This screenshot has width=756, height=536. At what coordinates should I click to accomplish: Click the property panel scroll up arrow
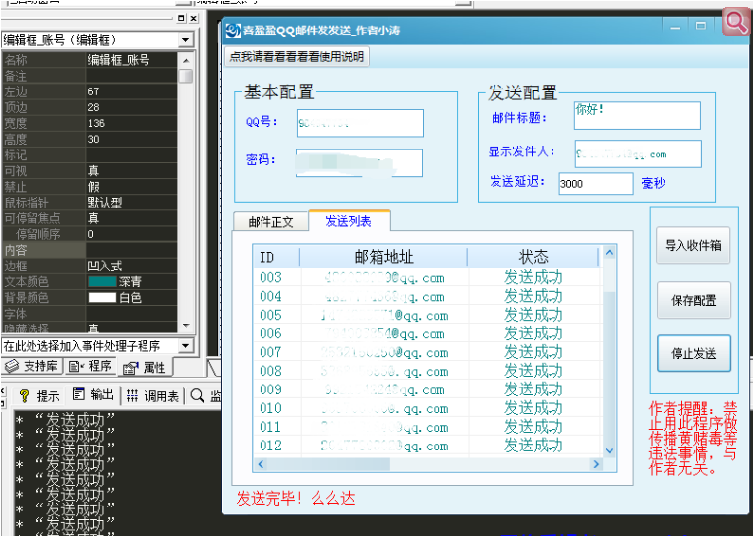(x=186, y=60)
